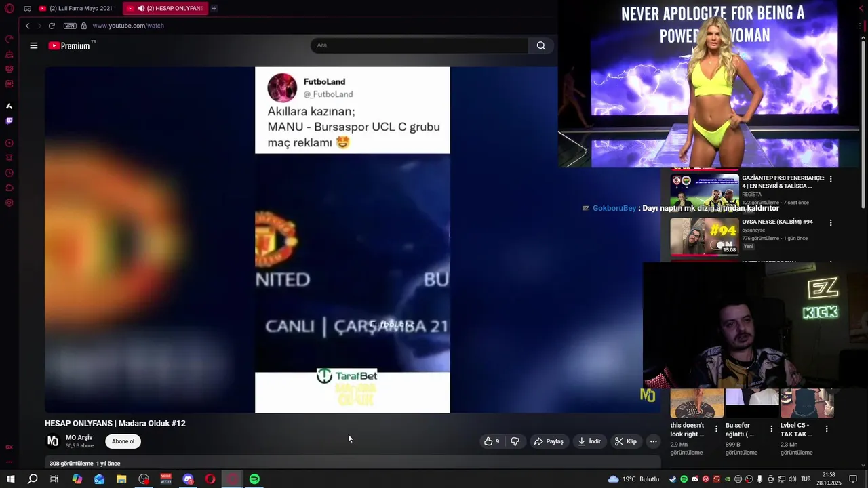This screenshot has height=488, width=868.
Task: Open the weather widget 19°C Bulutlu
Action: click(x=633, y=479)
